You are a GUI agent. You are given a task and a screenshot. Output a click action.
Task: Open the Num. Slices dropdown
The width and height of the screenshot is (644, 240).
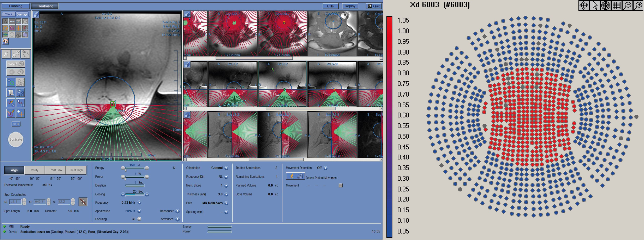(x=226, y=186)
